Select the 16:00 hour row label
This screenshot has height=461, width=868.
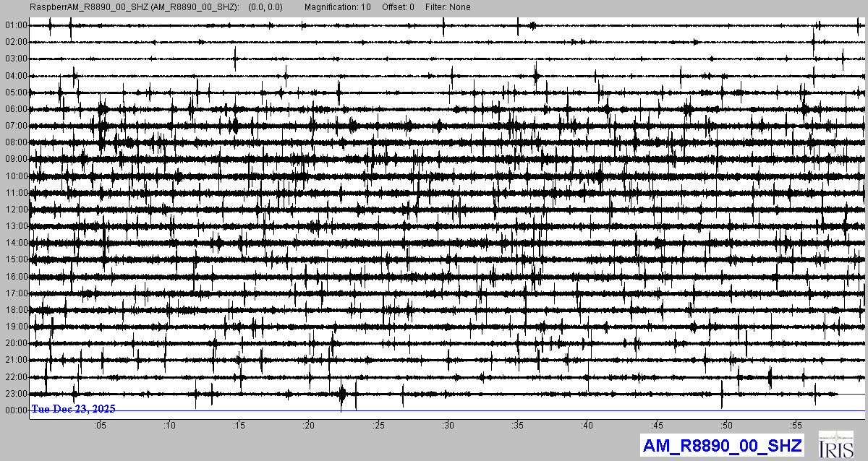[x=16, y=277]
